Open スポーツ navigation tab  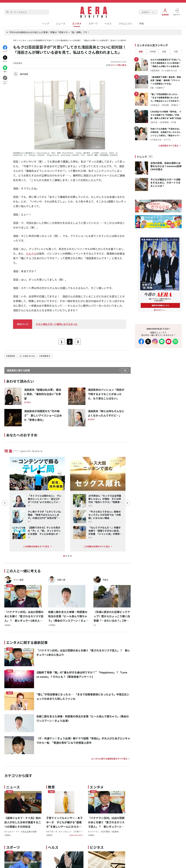click(93, 24)
